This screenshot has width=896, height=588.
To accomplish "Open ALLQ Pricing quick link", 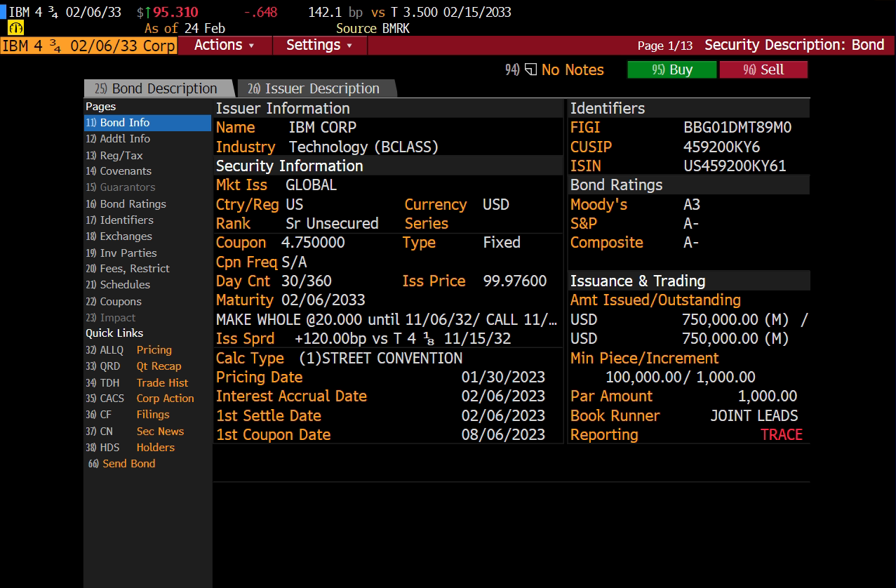I will [x=128, y=350].
